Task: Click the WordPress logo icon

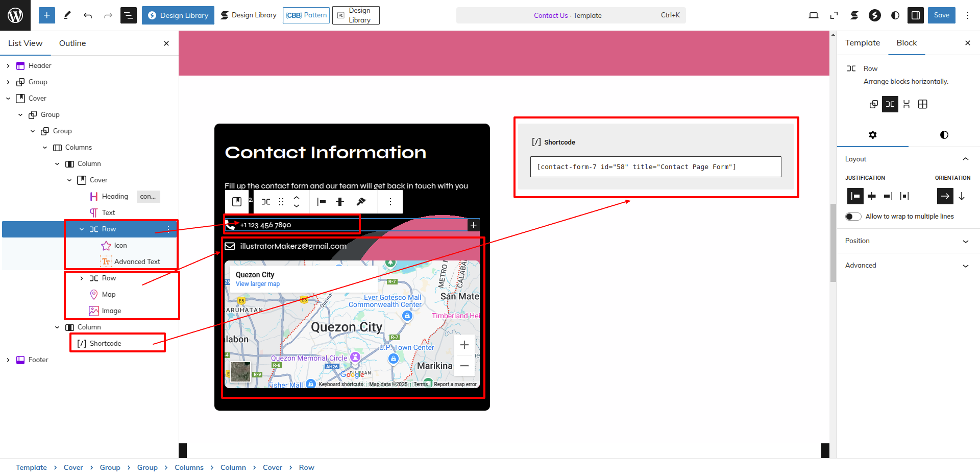Action: pos(15,15)
